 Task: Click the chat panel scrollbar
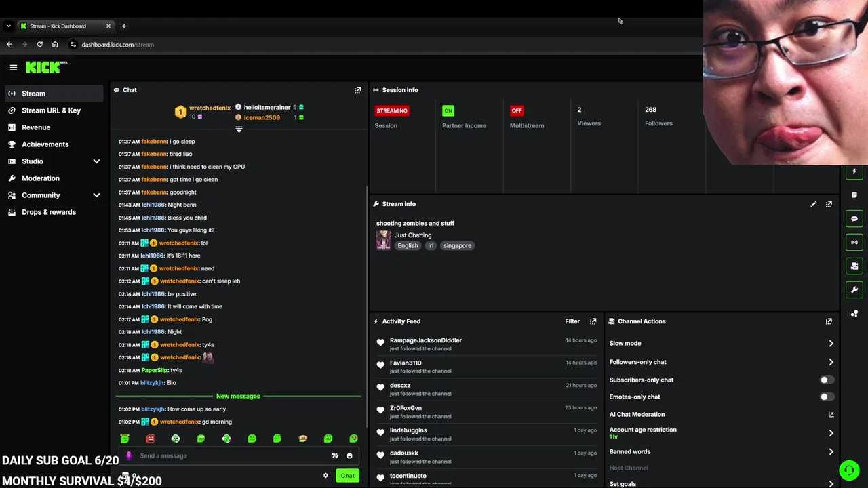pos(366,308)
